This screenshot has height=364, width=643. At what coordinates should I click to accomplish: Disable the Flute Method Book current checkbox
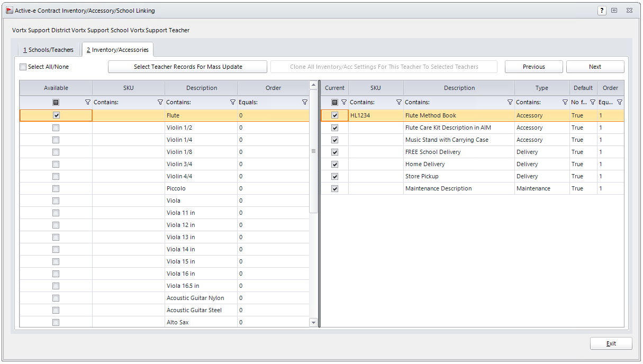pyautogui.click(x=334, y=115)
